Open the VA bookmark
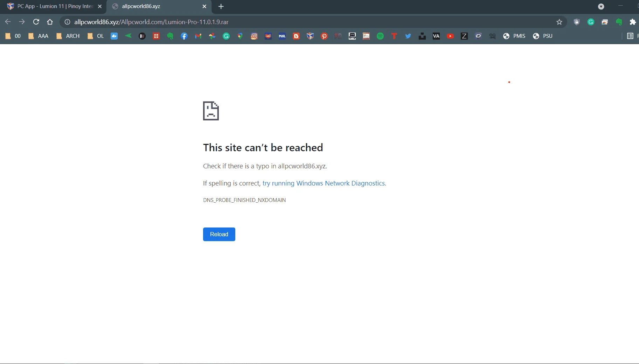 point(436,36)
